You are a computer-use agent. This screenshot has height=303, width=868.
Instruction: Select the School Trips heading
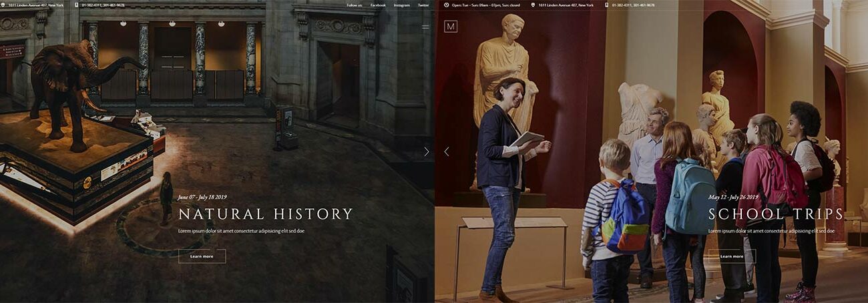pos(776,214)
